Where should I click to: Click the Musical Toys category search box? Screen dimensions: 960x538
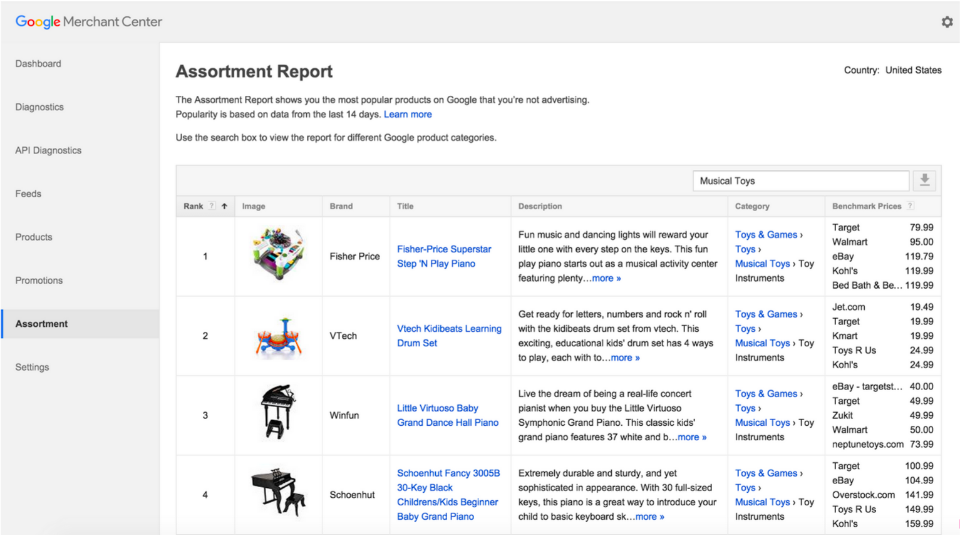801,181
